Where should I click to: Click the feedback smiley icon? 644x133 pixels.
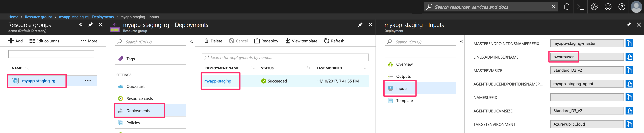click(x=608, y=7)
